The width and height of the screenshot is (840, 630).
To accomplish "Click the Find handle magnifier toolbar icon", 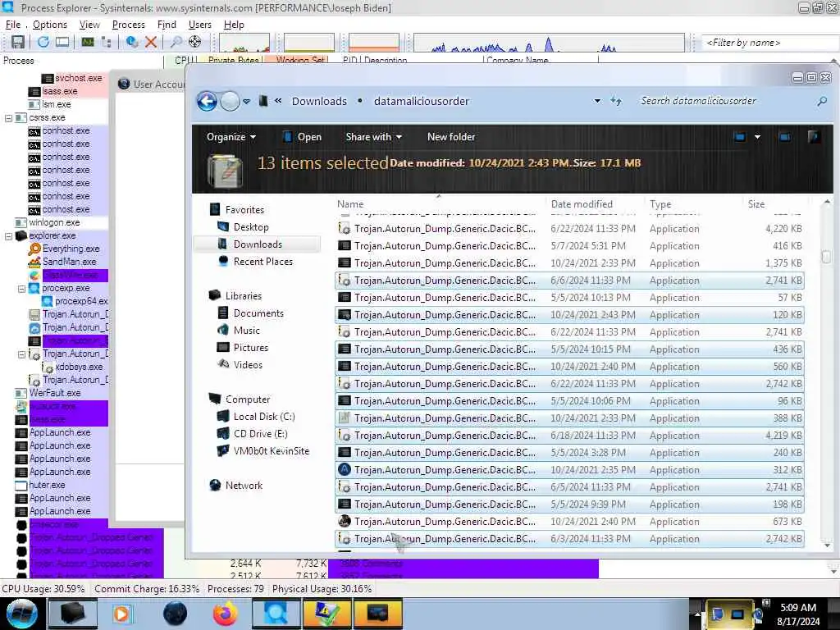I will click(176, 43).
